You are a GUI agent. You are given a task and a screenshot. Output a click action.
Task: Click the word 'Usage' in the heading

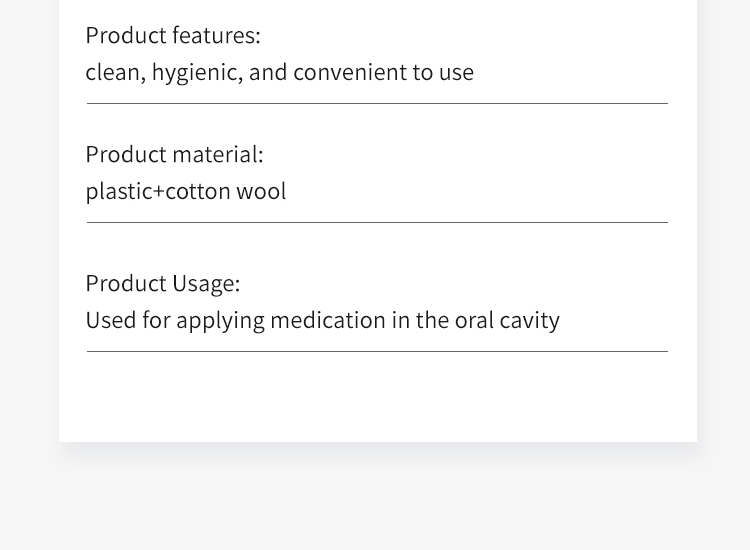[206, 284]
